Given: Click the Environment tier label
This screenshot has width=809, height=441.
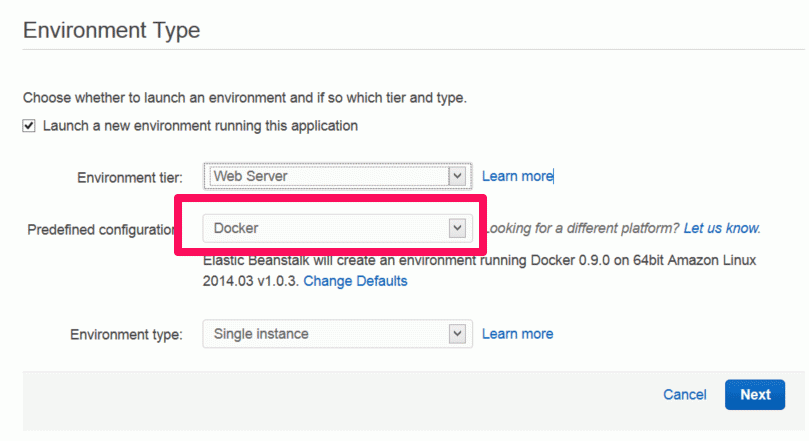Looking at the screenshot, I should coord(130,178).
